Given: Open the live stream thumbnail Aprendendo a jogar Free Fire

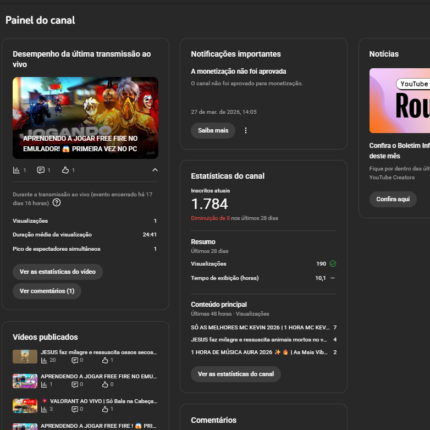Looking at the screenshot, I should [85, 118].
